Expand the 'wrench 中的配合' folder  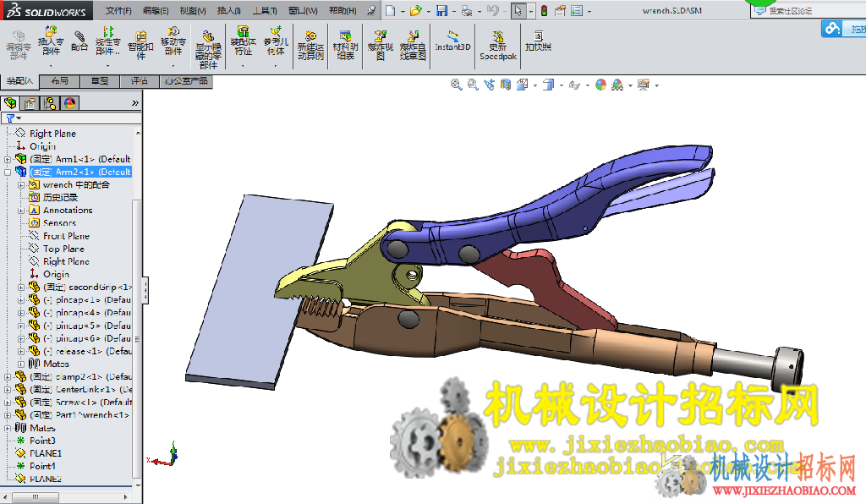tap(21, 185)
